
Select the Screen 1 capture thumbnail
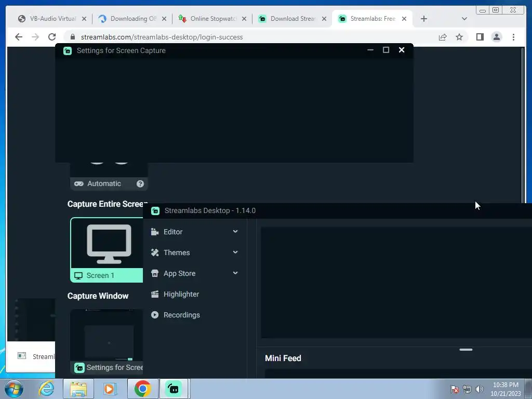coord(107,250)
